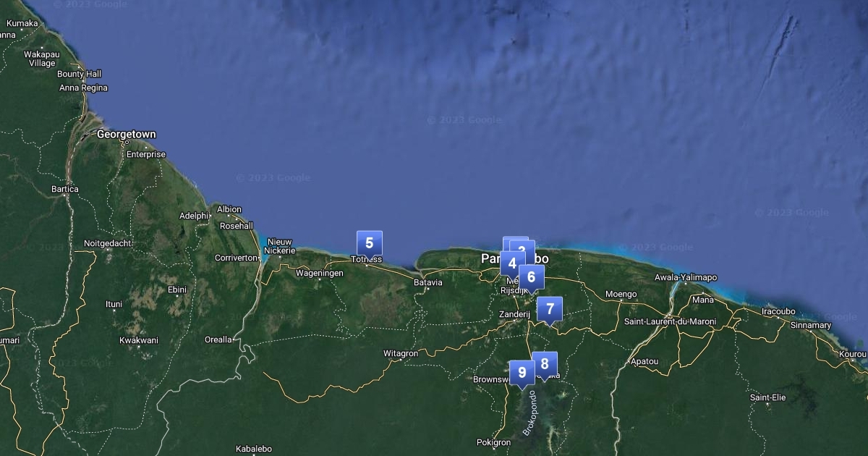Select the Anna Regina label

pos(83,88)
